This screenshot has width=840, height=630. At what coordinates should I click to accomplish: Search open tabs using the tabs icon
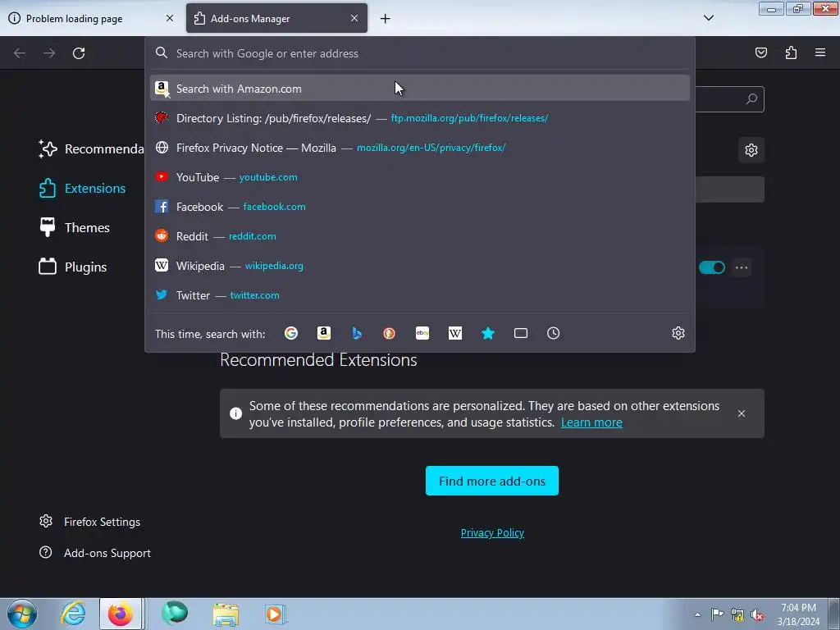521,333
